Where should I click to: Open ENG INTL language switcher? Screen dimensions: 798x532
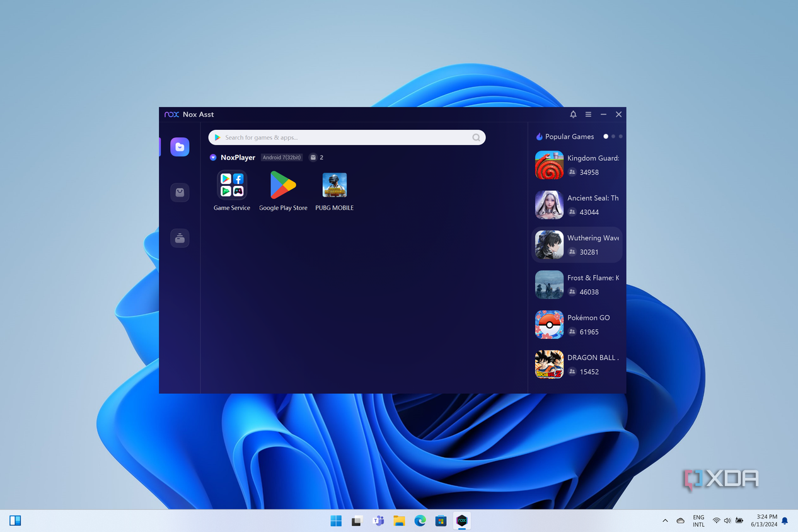698,521
